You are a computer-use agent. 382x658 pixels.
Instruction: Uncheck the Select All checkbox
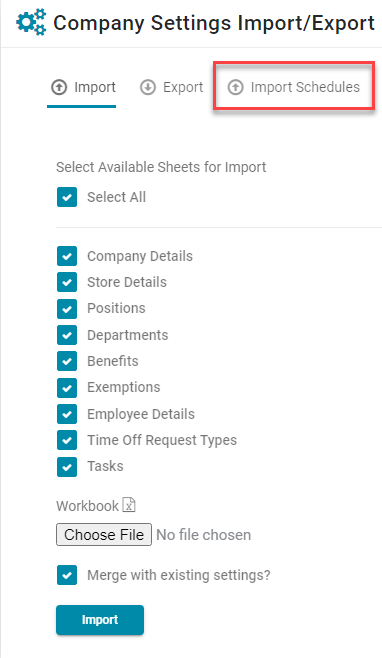(67, 197)
